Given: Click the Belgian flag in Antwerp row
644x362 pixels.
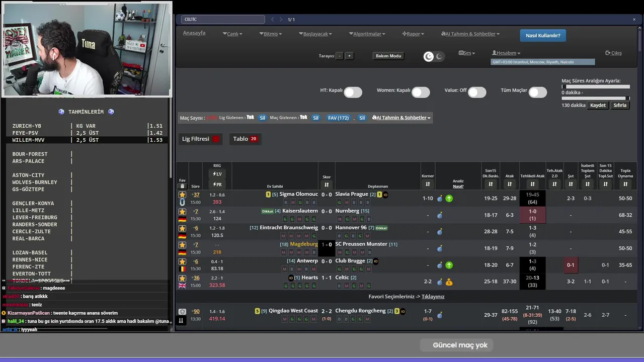Looking at the screenshot, I should click(x=182, y=269).
